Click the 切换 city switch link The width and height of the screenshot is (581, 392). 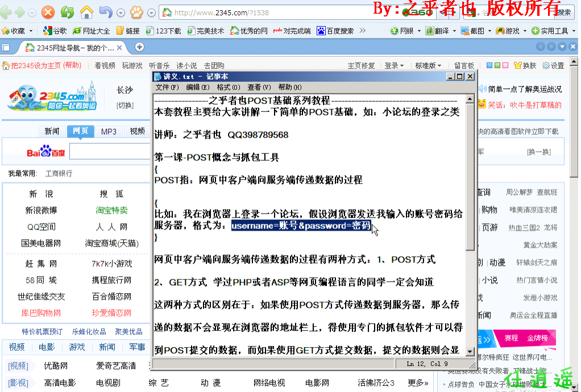[x=125, y=106]
